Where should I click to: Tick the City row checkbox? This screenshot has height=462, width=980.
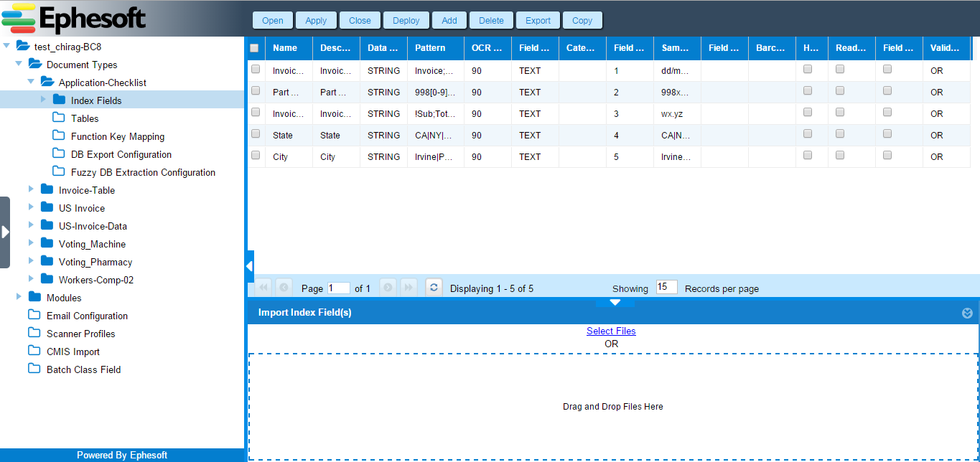click(x=256, y=156)
